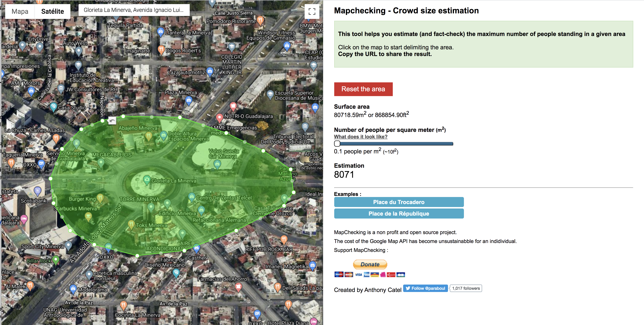Viewport: 644px width, 325px height.
Task: Click the Windsor Fitness shopping marker
Action: click(x=287, y=46)
